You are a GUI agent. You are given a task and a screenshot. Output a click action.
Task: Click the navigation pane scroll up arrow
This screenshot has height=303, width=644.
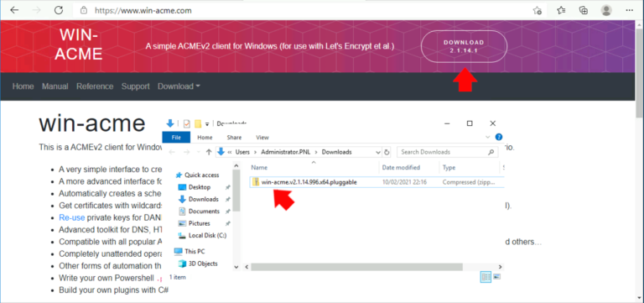tap(236, 165)
